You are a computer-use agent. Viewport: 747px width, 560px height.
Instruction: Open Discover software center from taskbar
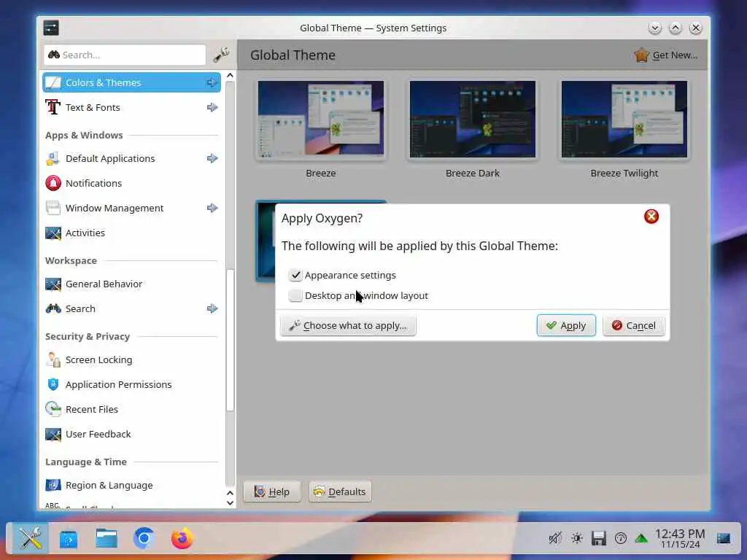pos(69,539)
